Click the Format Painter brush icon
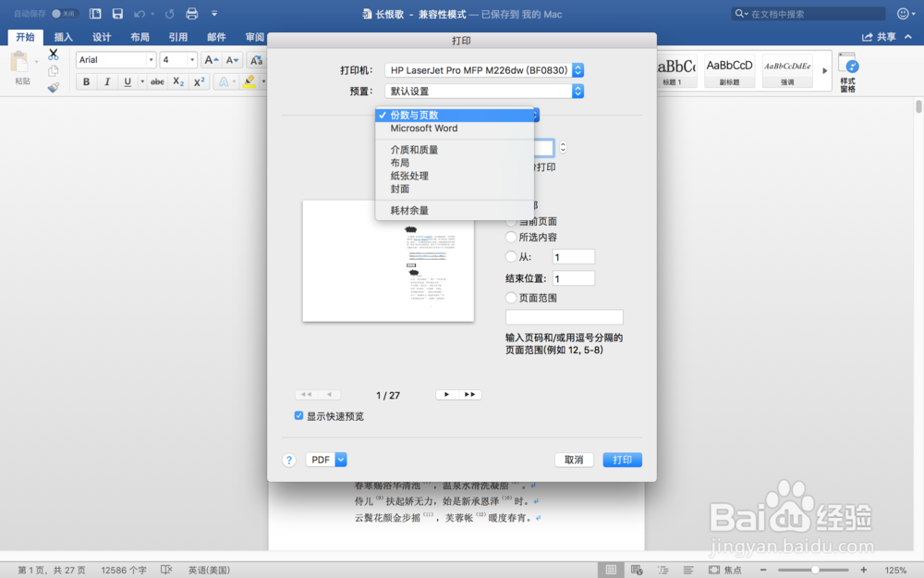 click(53, 87)
